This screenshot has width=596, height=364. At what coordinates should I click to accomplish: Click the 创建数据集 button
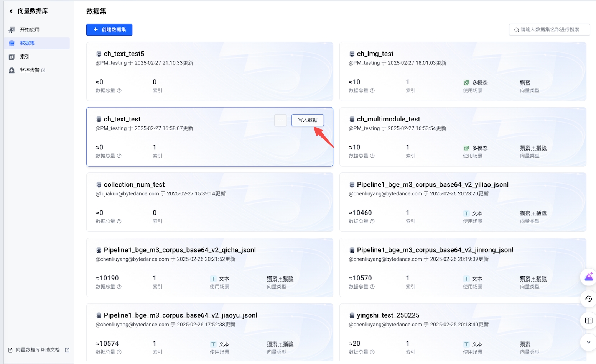point(109,30)
